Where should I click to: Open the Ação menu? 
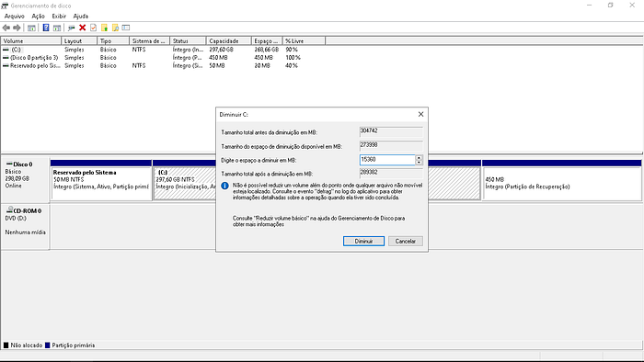[x=39, y=16]
